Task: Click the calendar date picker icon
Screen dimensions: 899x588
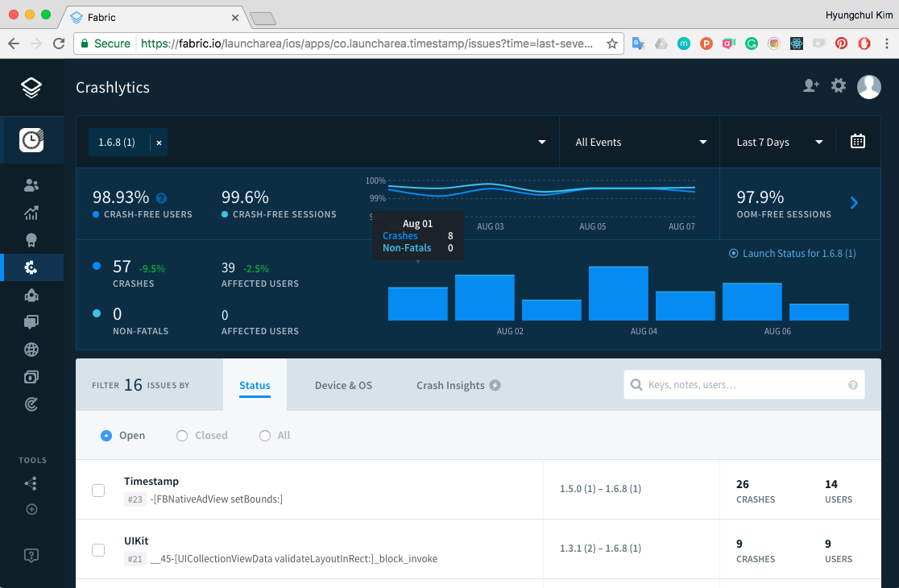Action: click(x=858, y=141)
